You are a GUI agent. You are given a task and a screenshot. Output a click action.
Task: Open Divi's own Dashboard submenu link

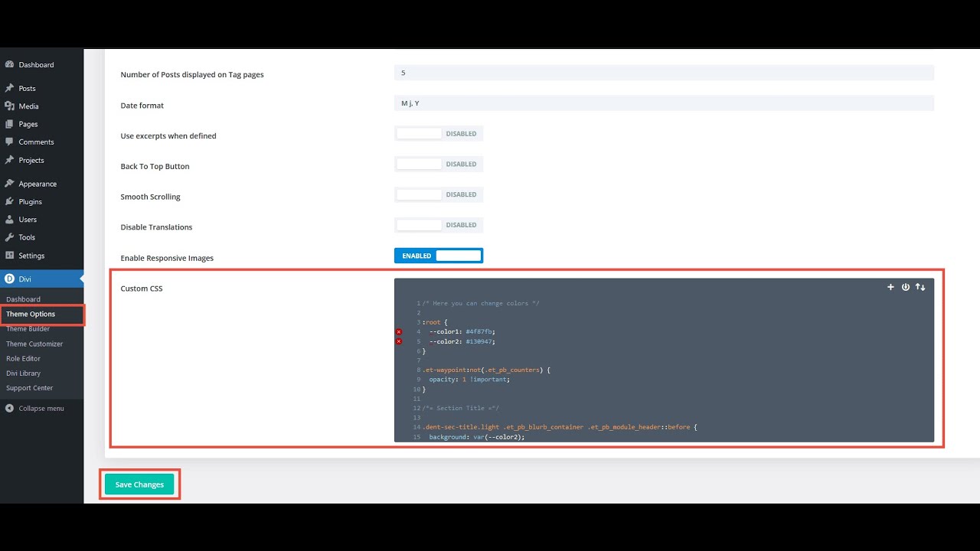23,299
